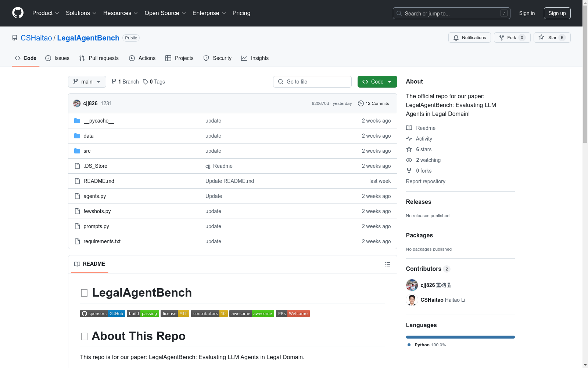Image resolution: width=588 pixels, height=368 pixels.
Task: Select the README tab header
Action: tap(90, 264)
